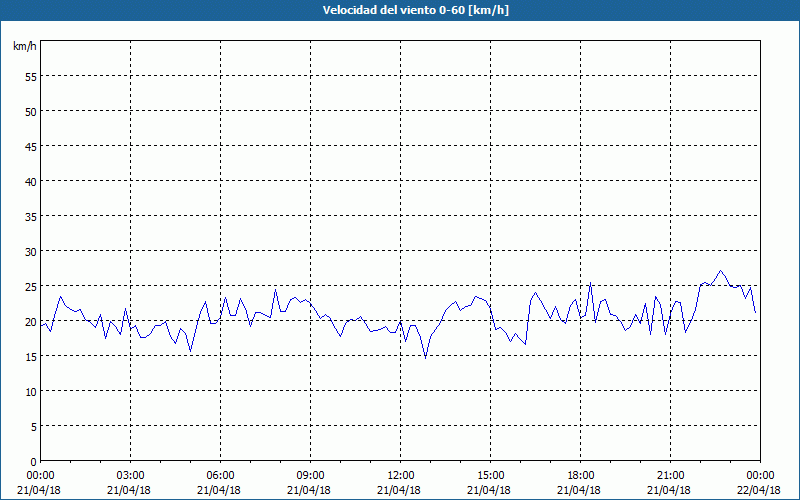Click '00:00' above the 22/04/18 date
The width and height of the screenshot is (800, 500).
coord(760,476)
